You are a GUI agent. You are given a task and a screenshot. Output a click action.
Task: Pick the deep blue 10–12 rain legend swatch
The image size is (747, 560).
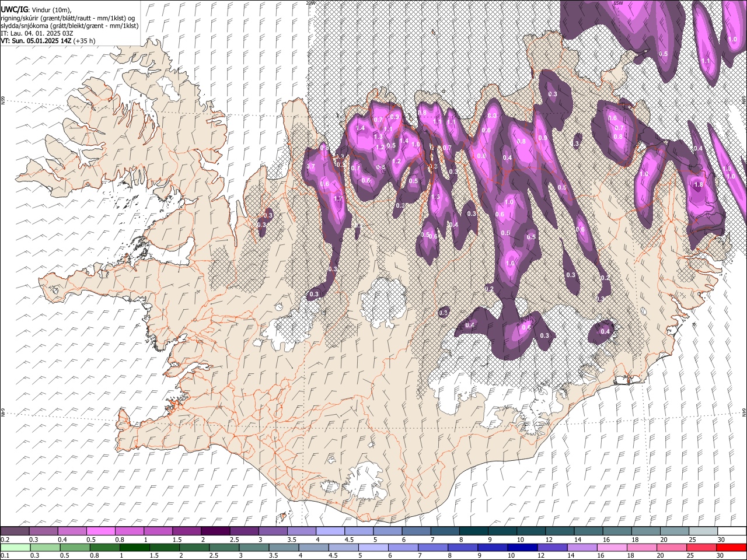tap(523, 547)
